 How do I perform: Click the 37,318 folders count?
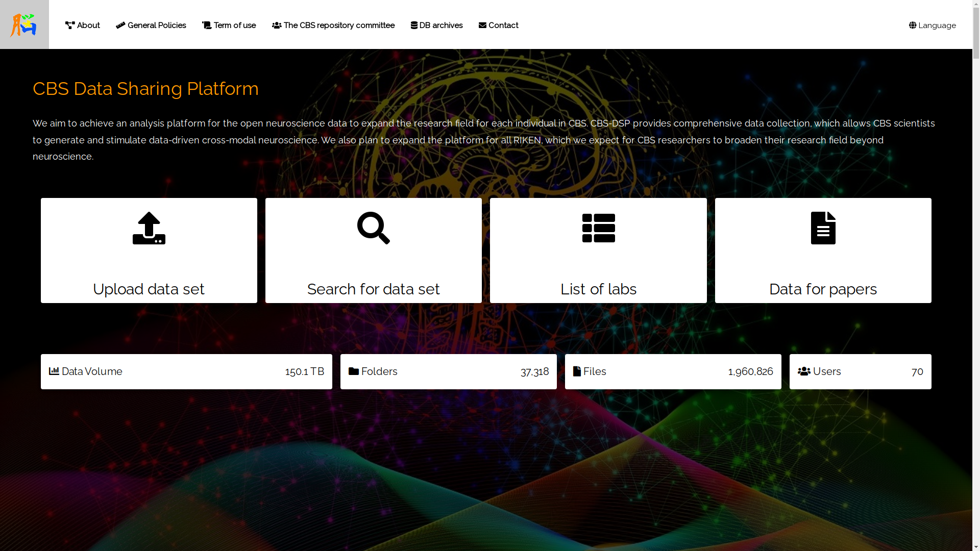534,371
